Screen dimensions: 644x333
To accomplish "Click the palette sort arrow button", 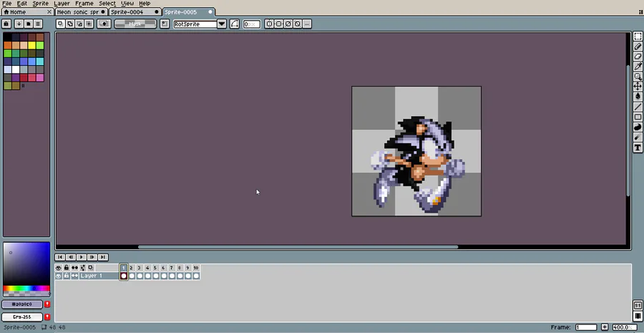I will 19,24.
